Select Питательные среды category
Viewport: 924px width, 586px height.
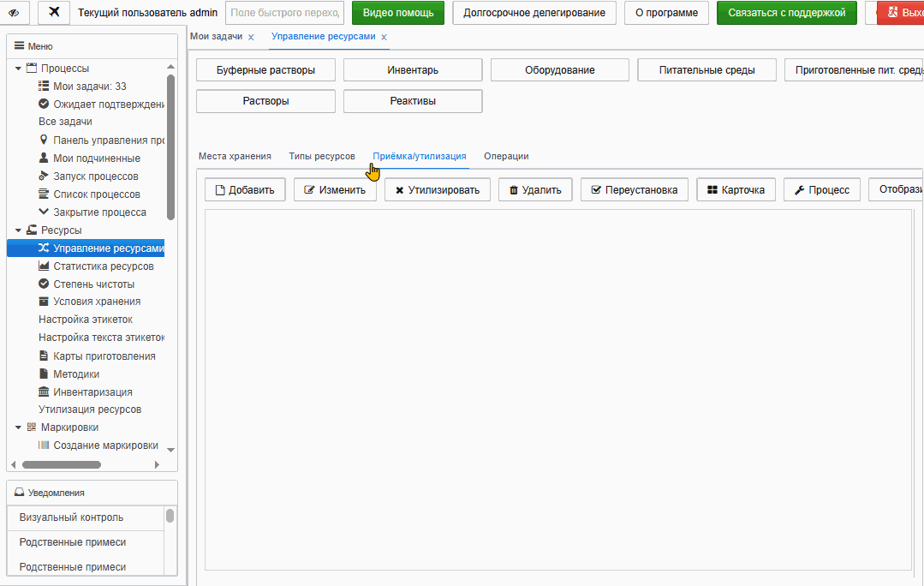click(706, 70)
